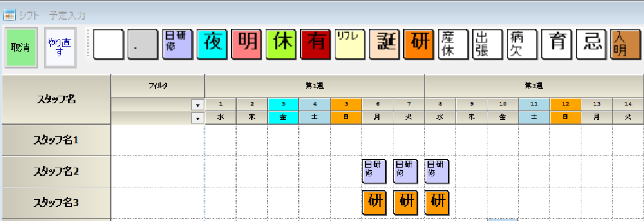Click day 8 column header
Viewport: 644px width, 221px height.
[440, 104]
